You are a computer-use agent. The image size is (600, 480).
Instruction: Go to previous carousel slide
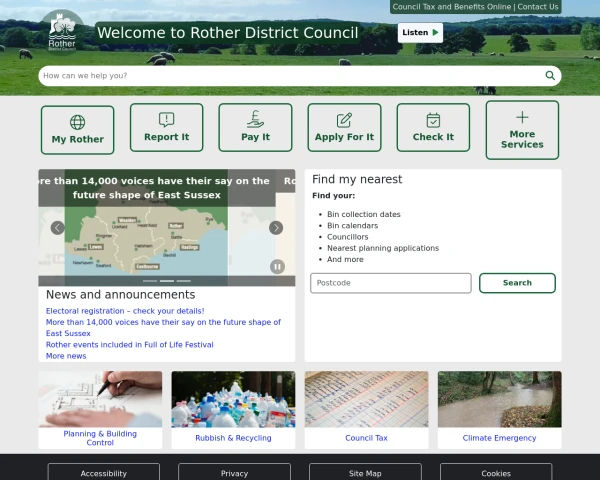(x=58, y=228)
